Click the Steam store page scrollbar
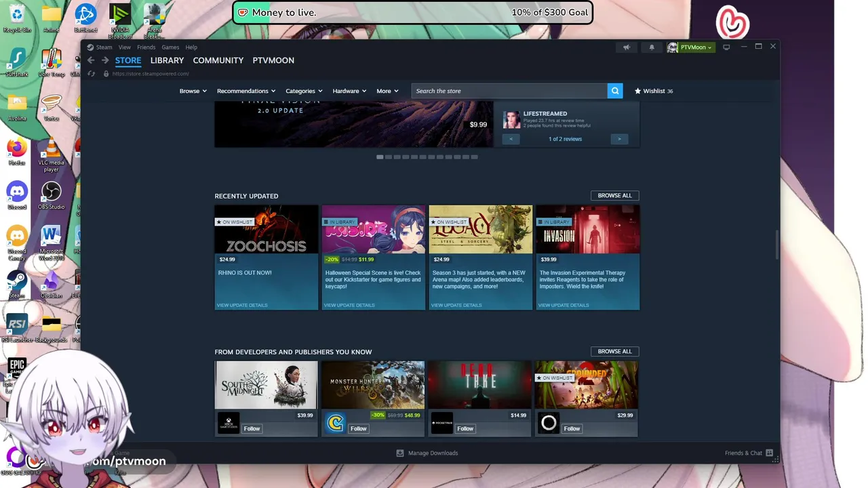 point(777,244)
